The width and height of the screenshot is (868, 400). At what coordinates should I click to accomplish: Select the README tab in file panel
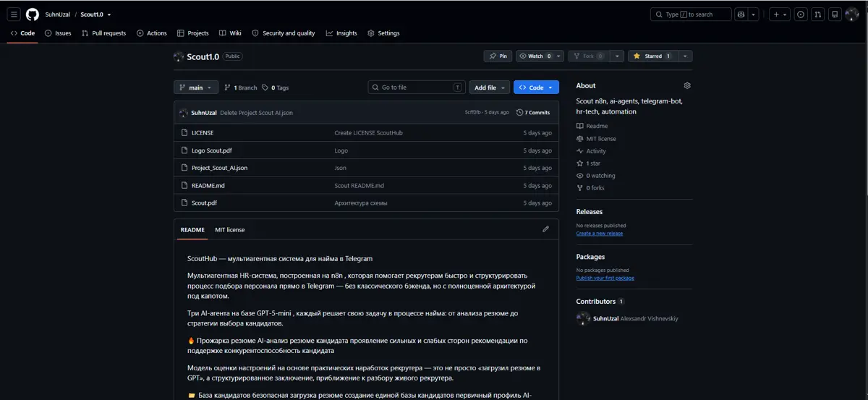192,230
